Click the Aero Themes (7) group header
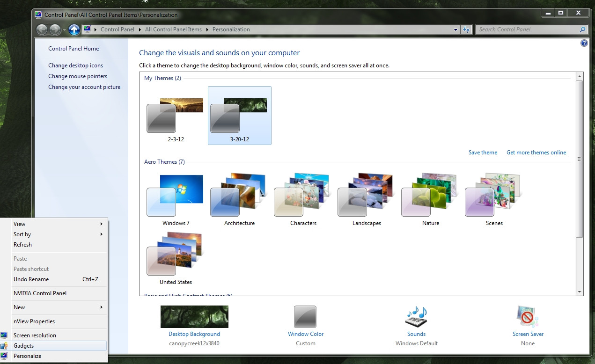The height and width of the screenshot is (364, 595). pyautogui.click(x=164, y=162)
